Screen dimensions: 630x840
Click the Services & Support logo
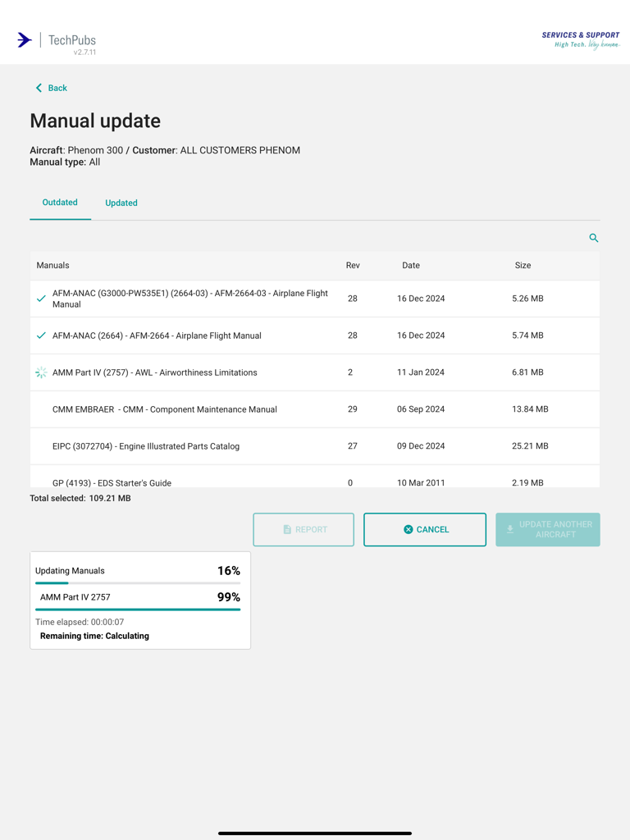tap(580, 40)
